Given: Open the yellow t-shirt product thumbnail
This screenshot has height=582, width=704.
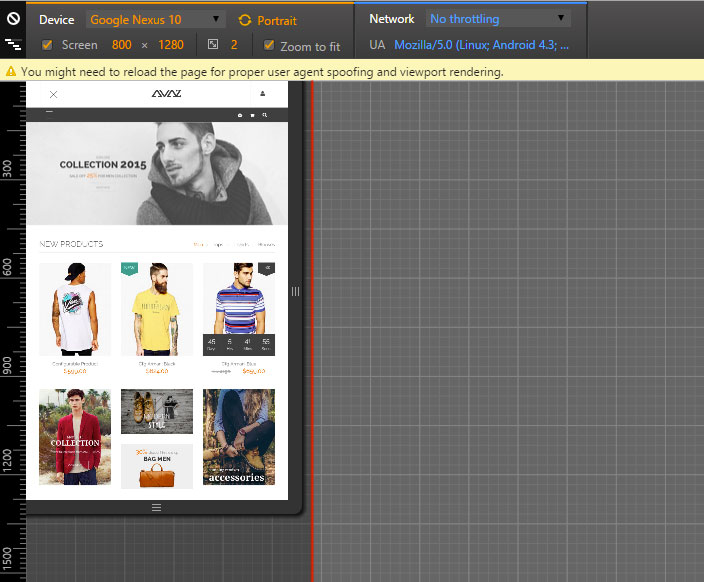Looking at the screenshot, I should [x=157, y=309].
